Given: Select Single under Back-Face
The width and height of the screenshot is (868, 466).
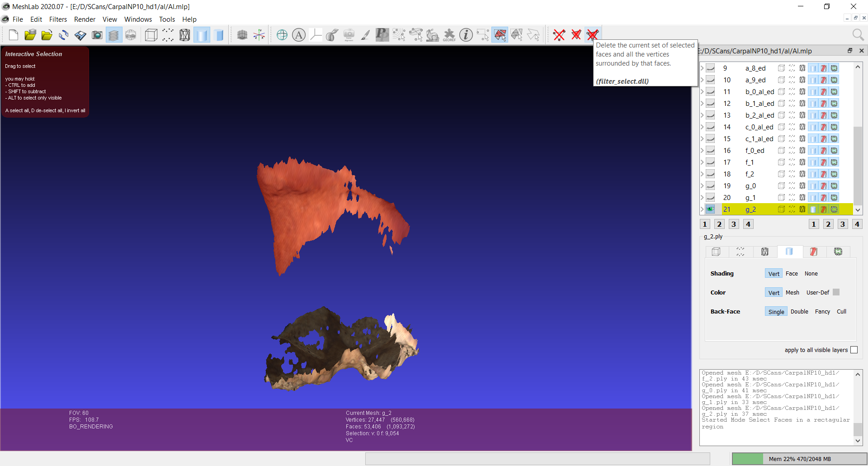Looking at the screenshot, I should coord(776,311).
